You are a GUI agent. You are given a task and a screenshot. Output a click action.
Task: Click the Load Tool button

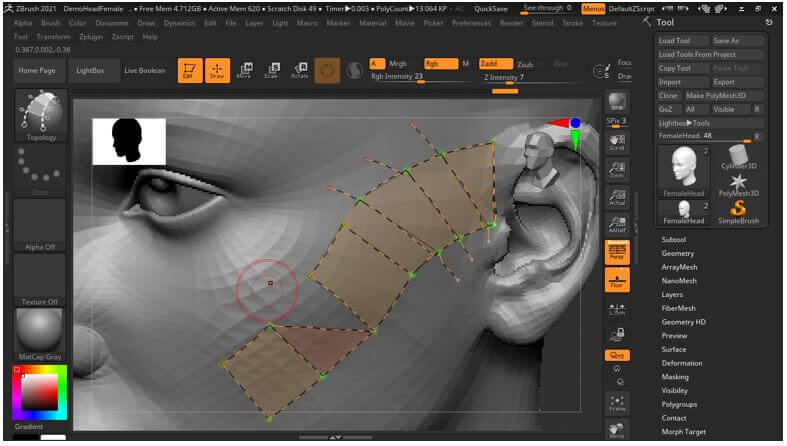(x=683, y=41)
